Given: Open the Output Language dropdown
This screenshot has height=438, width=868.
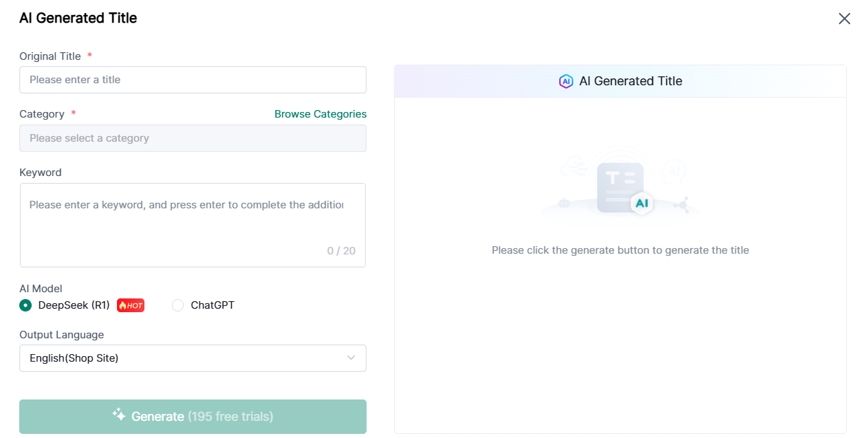Looking at the screenshot, I should 193,358.
